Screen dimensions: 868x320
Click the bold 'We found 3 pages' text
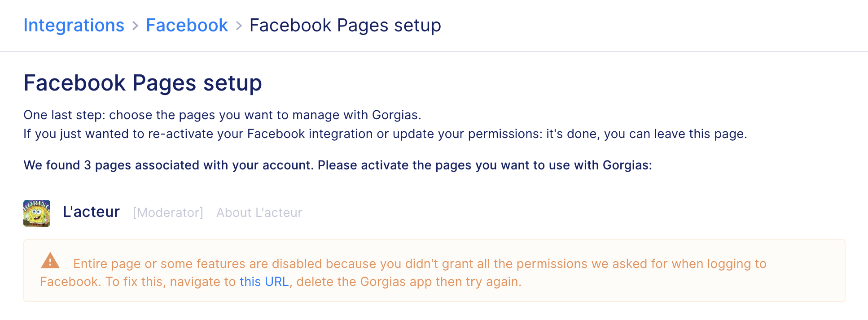(338, 165)
